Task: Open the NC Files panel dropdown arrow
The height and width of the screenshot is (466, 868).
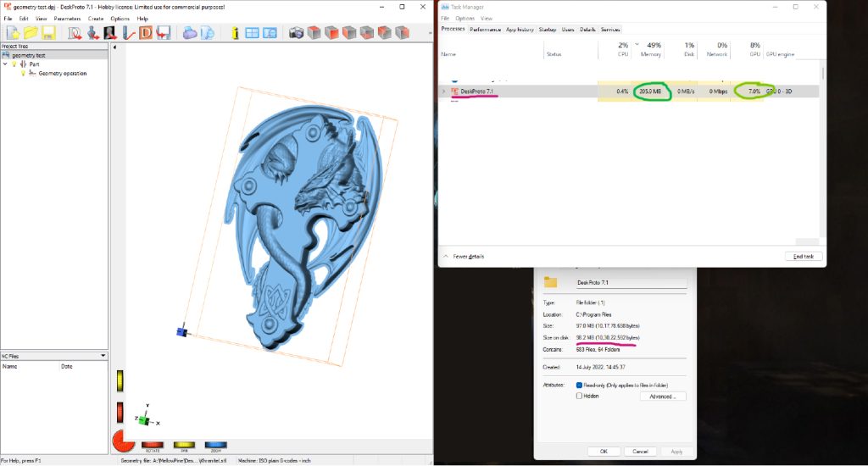Action: tap(103, 356)
